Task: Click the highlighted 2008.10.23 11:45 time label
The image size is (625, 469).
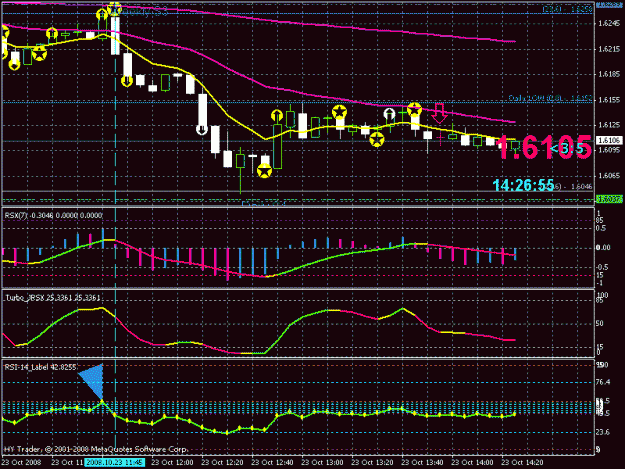Action: coord(115,463)
